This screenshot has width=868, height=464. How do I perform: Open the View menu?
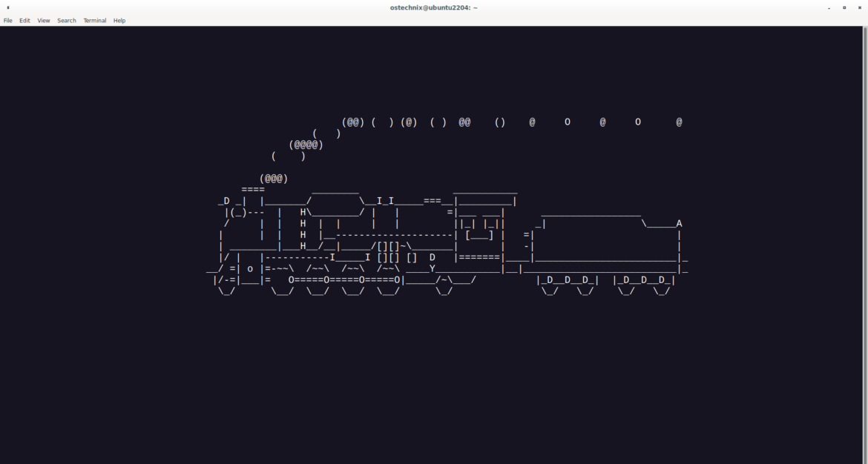click(43, 20)
